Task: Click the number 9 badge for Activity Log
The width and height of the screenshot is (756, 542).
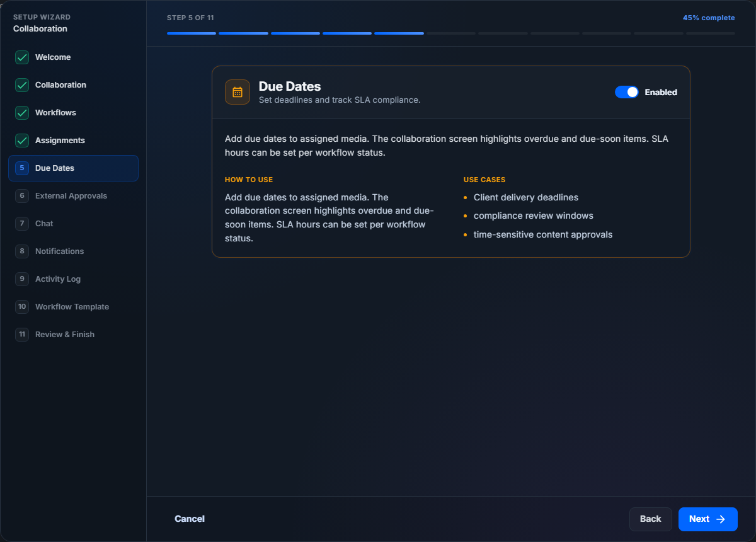Action: (x=22, y=279)
